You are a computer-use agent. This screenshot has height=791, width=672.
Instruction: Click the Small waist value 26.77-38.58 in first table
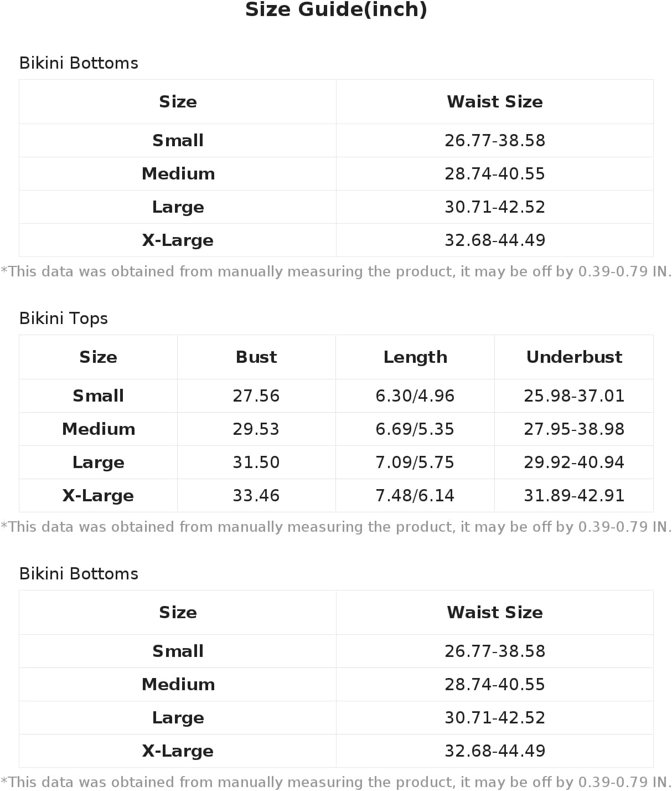click(x=495, y=141)
